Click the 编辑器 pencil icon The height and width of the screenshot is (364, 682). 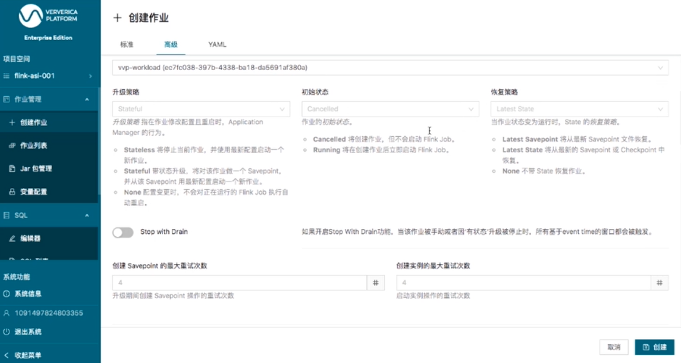(12, 238)
